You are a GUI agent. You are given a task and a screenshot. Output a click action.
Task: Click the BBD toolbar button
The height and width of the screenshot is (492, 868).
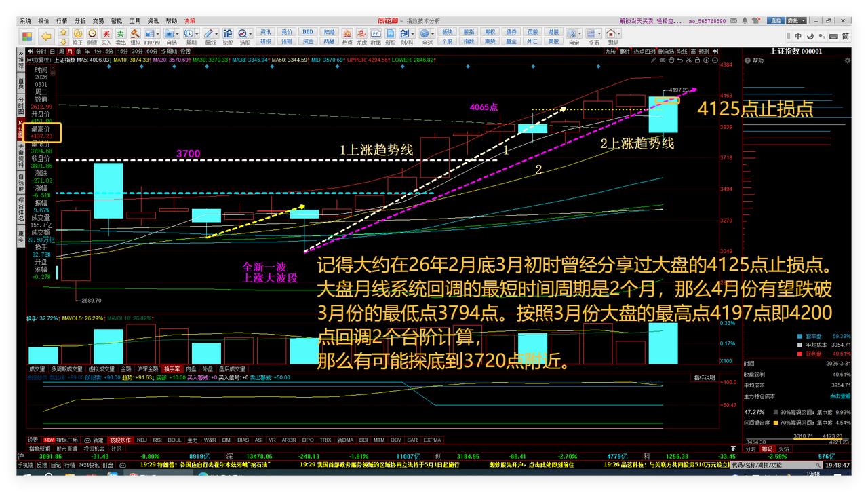coord(308,32)
